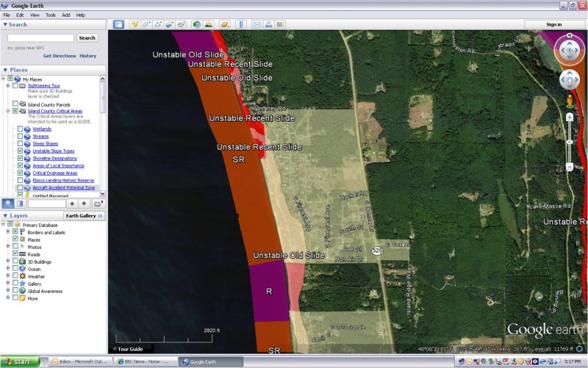Select the Add Polygon tool

(146, 25)
